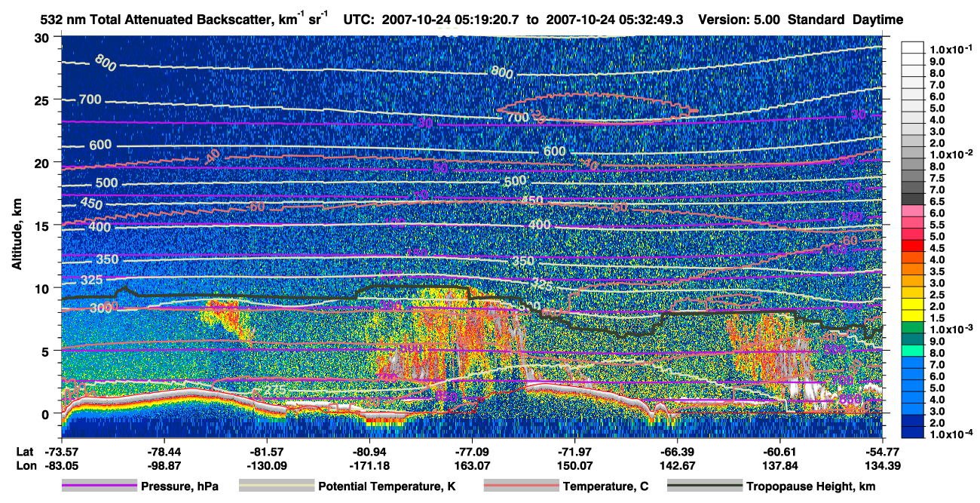Click the salmon Temperature legend line sample

[521, 486]
